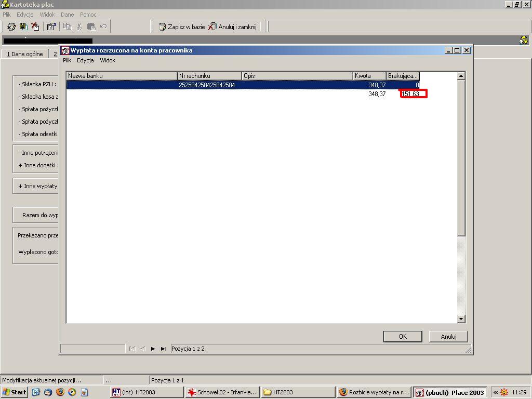The image size is (532, 399).
Task: Select the 1 Dane ogólne tab
Action: tap(25, 54)
